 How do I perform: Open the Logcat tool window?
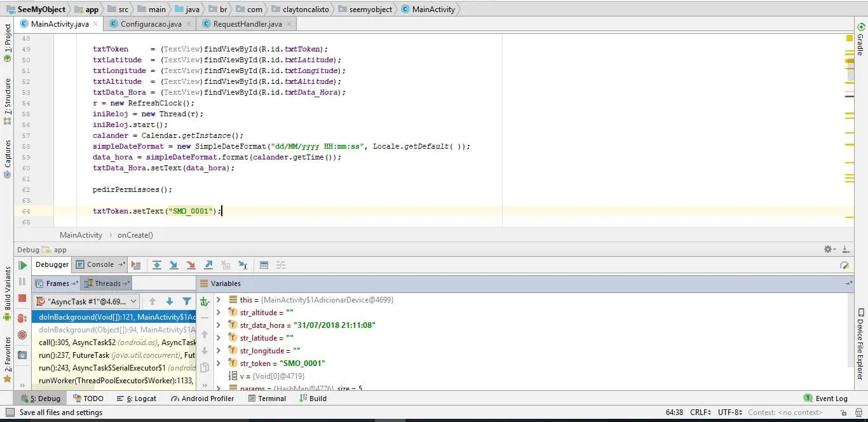click(137, 398)
